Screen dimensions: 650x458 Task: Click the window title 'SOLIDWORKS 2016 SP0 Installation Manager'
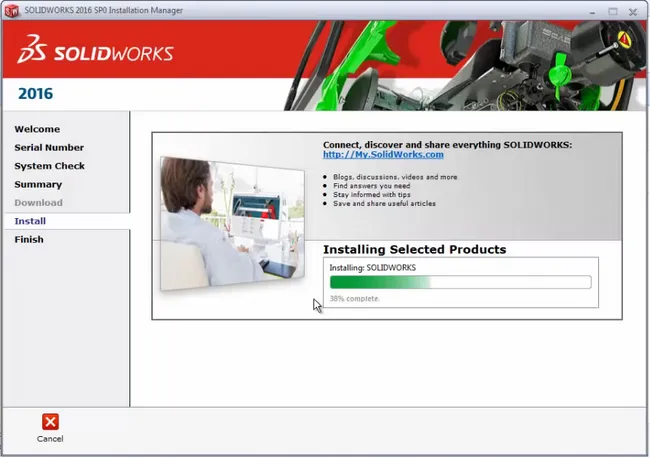[x=103, y=10]
